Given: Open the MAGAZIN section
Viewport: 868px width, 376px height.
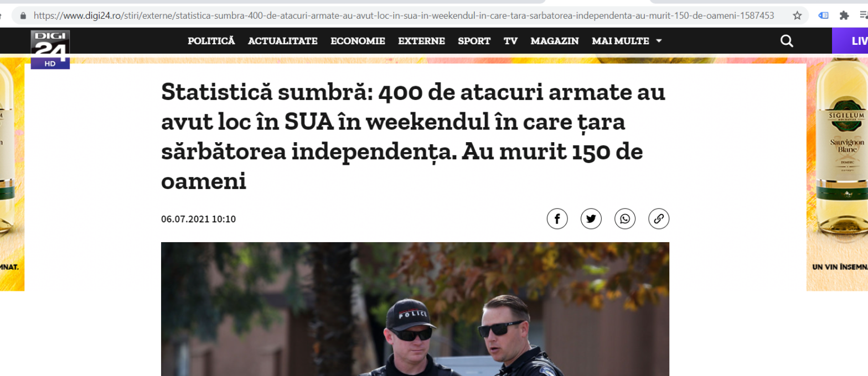Looking at the screenshot, I should click(x=555, y=41).
